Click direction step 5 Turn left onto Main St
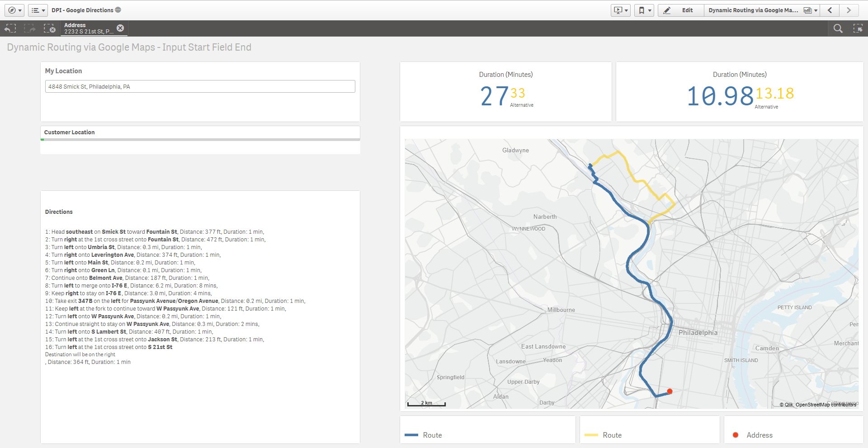Viewport: 868px width, 448px height. click(x=120, y=263)
